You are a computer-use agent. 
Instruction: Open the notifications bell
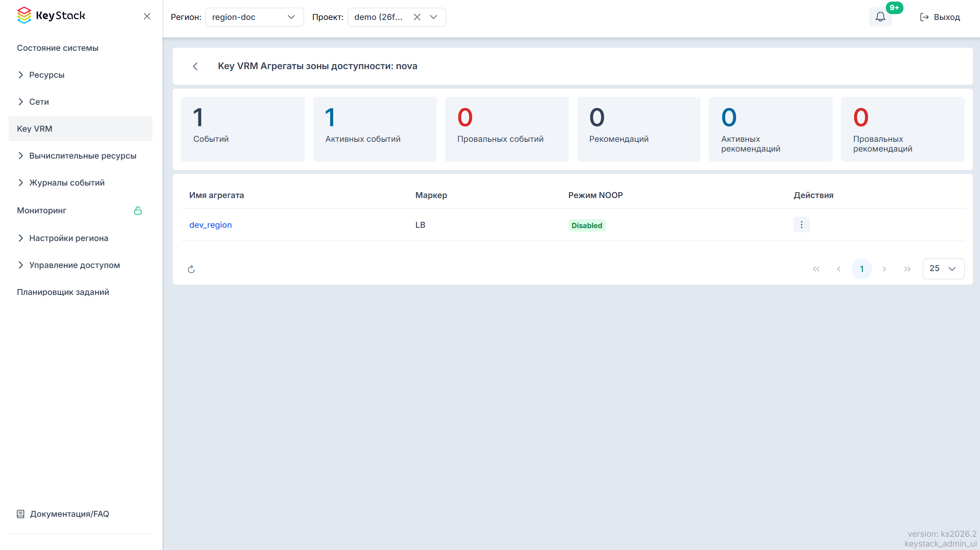point(880,17)
